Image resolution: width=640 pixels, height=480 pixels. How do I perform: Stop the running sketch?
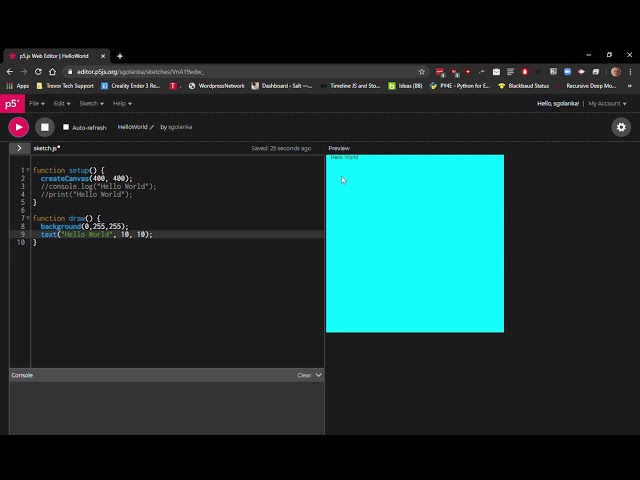point(45,127)
